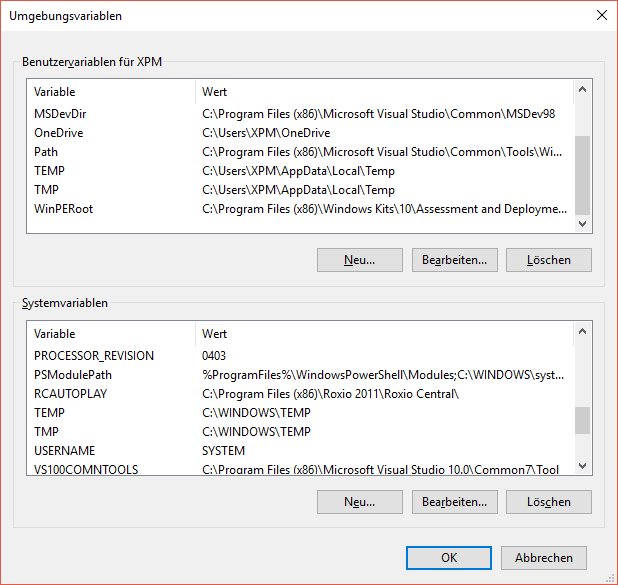618x585 pixels.
Task: Select the USERNAME system variable row
Action: click(x=300, y=451)
